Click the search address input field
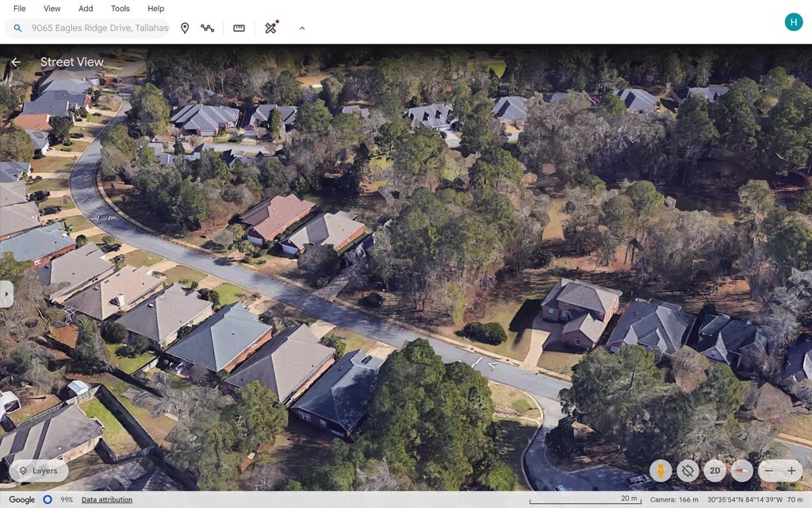 tap(99, 28)
